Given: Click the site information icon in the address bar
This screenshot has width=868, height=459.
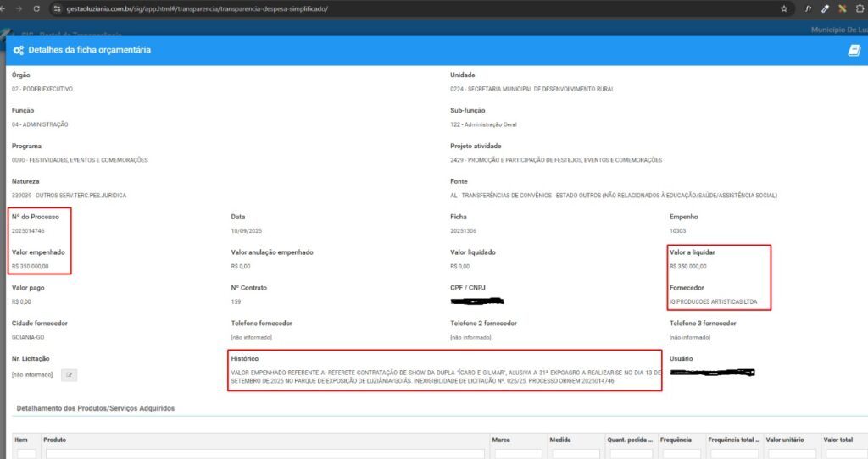Looking at the screenshot, I should 57,8.
